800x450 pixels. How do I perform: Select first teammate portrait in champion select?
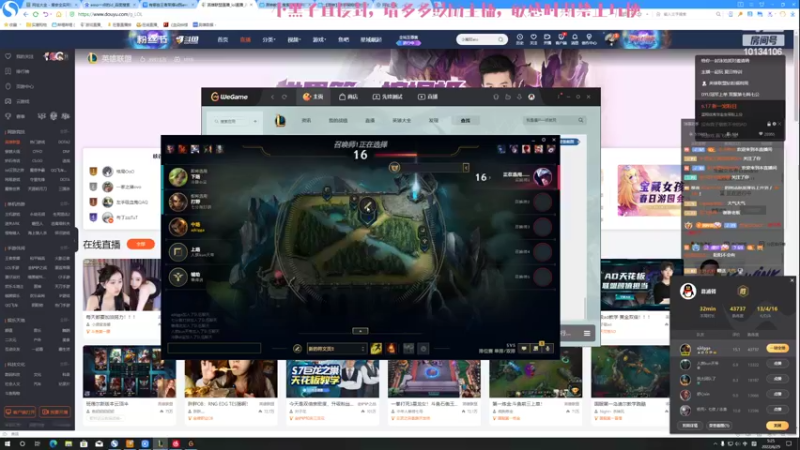tap(178, 177)
